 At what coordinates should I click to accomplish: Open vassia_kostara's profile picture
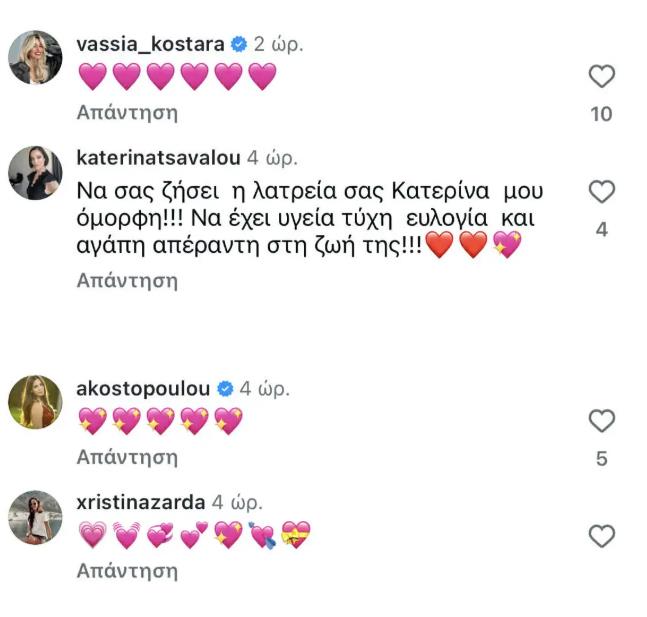(x=36, y=58)
